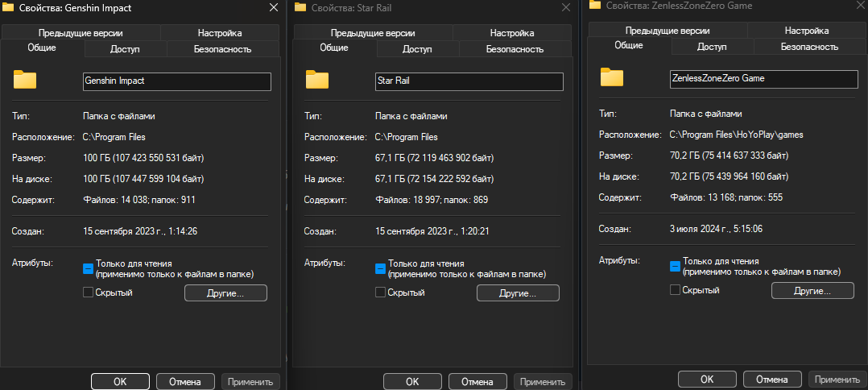Enable Скрытый checkbox in Genshin Impact window
This screenshot has height=390, width=868.
click(x=88, y=292)
